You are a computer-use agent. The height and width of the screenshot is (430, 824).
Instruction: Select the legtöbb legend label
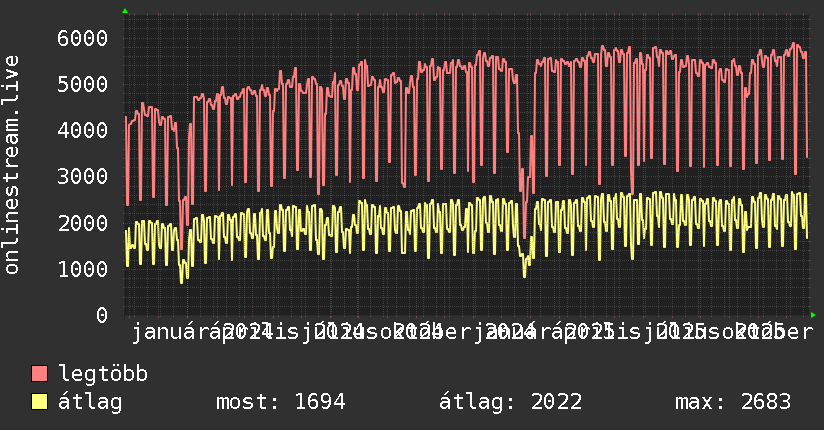click(103, 374)
